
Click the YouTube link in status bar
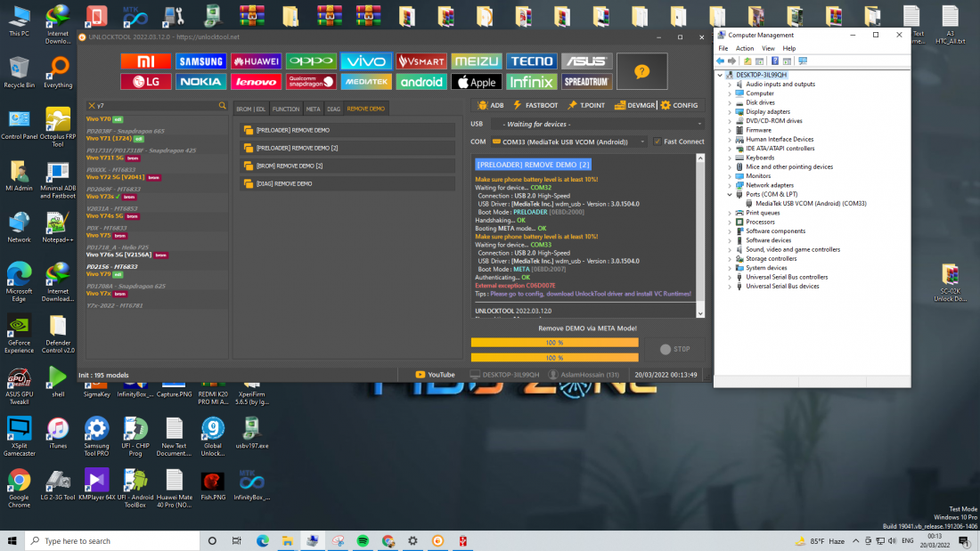coord(435,375)
